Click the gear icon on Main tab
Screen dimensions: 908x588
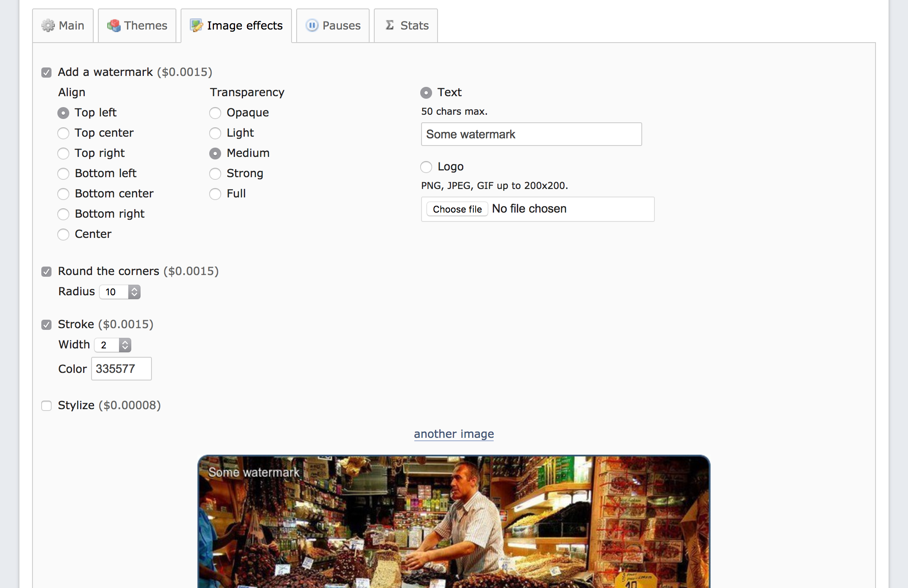tap(48, 26)
